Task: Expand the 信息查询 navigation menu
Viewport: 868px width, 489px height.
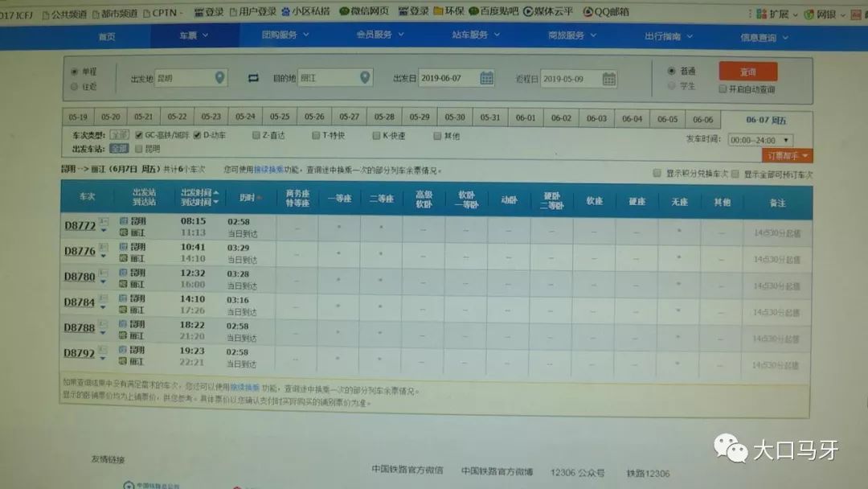Action: [764, 38]
